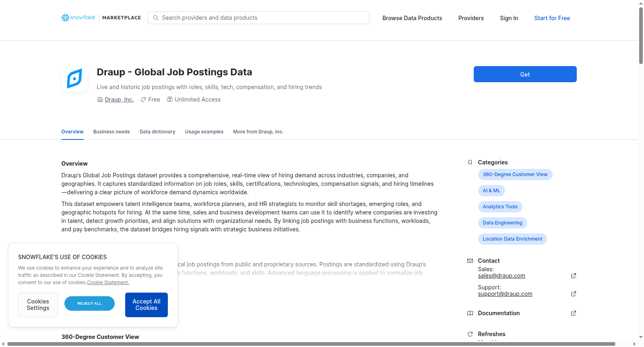Switch to the Business needs tab
This screenshot has height=347, width=644.
click(x=111, y=132)
